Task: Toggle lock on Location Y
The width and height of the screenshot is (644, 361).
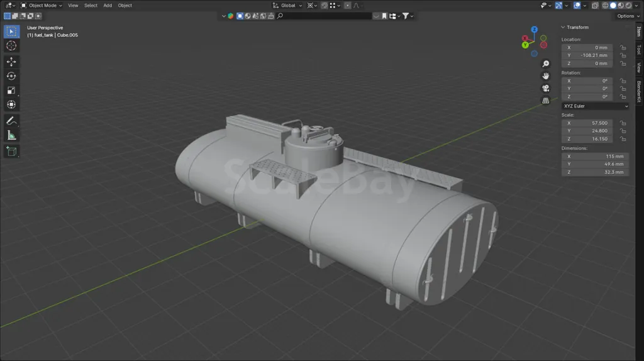Action: point(623,55)
